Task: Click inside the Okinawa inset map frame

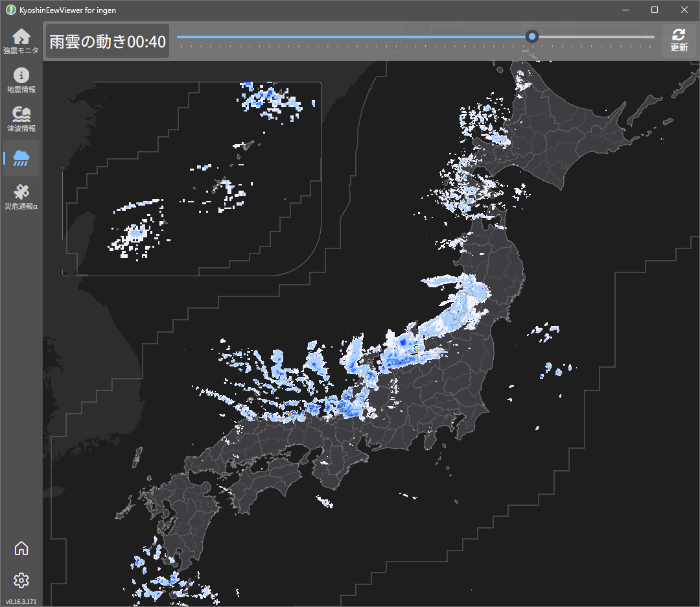Action: 192,178
